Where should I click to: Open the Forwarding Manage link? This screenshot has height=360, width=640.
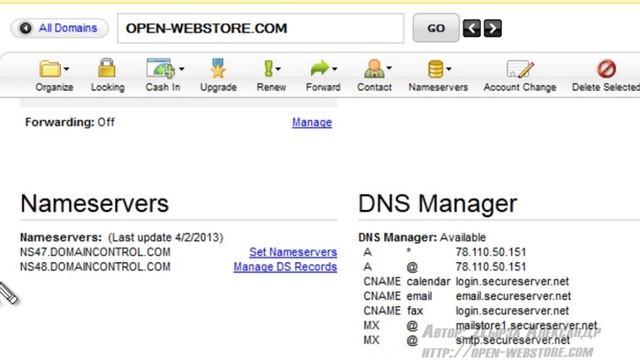pos(312,122)
